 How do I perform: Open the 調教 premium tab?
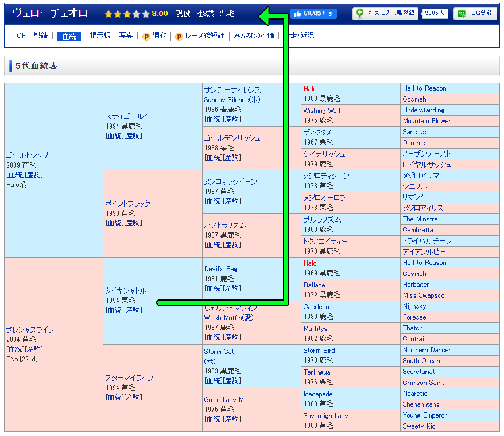pos(159,36)
